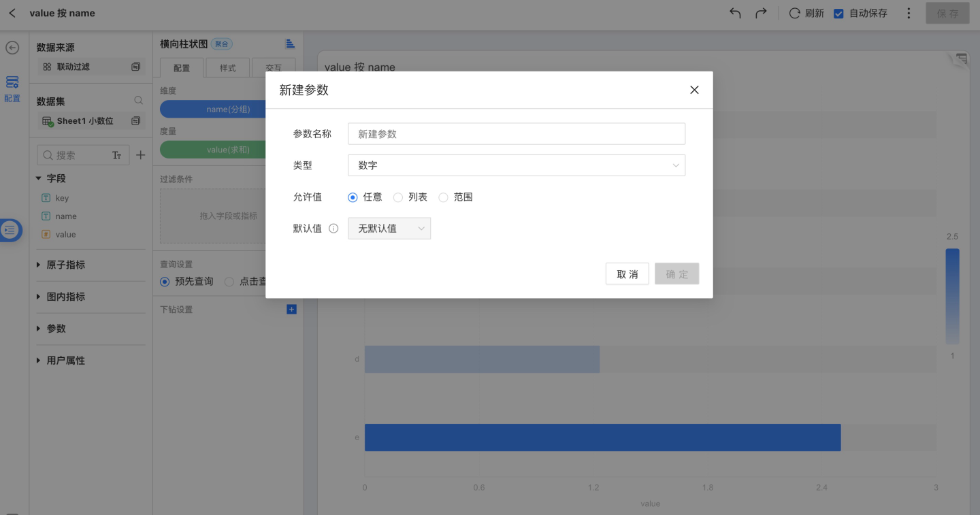Image resolution: width=980 pixels, height=515 pixels.
Task: Open the 类型 dropdown
Action: [x=516, y=165]
